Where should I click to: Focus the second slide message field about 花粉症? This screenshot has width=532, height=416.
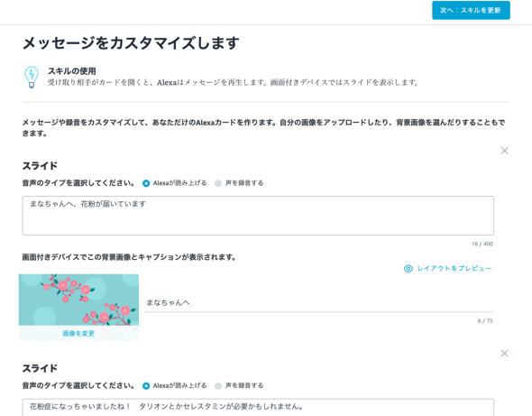(258, 408)
